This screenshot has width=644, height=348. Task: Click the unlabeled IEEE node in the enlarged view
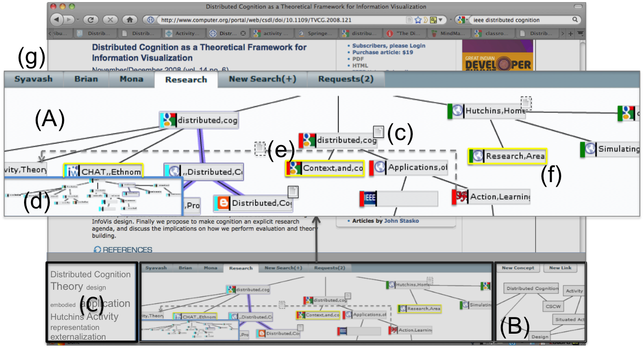click(399, 199)
